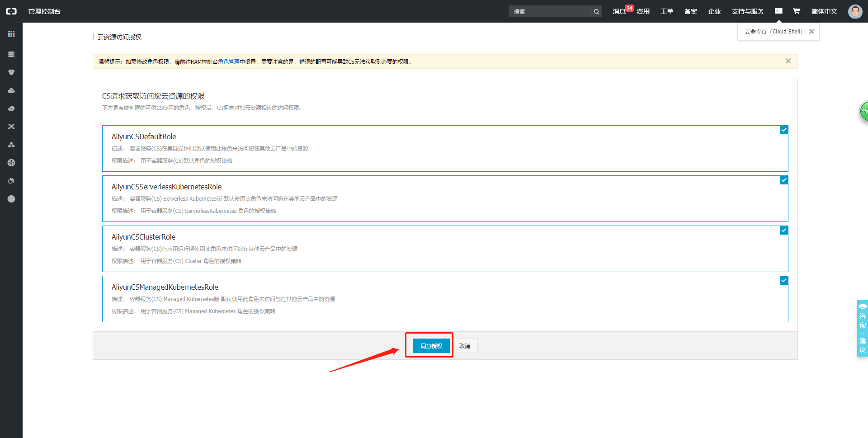Click the red 34 message badge
The height and width of the screenshot is (438, 868).
point(629,8)
